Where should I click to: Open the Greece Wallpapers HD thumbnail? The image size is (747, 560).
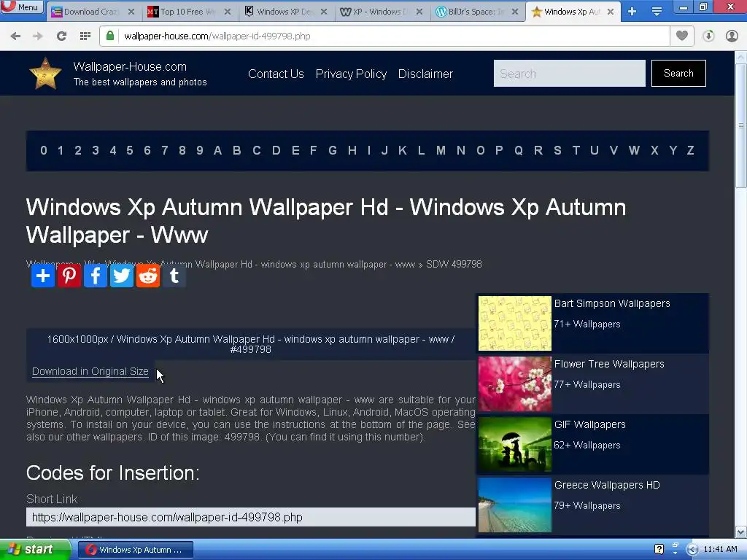[x=514, y=505]
